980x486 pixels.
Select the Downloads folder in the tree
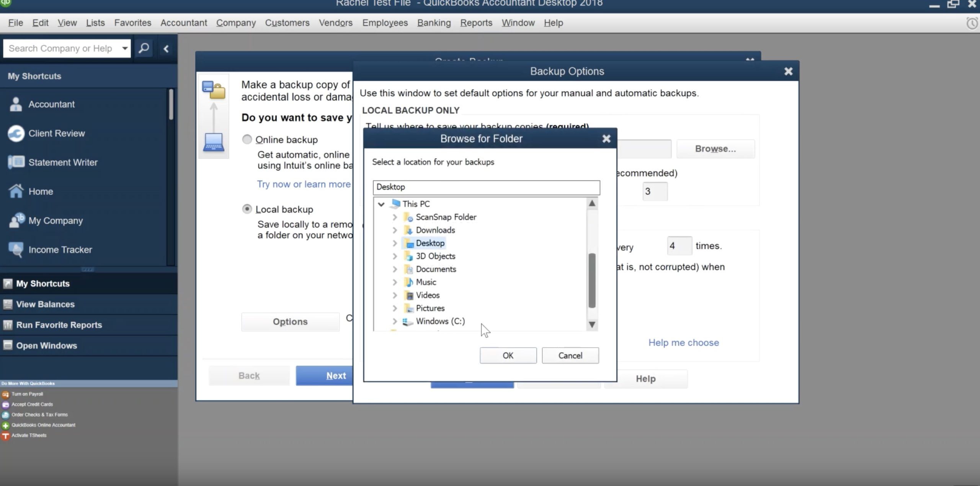[x=435, y=230]
